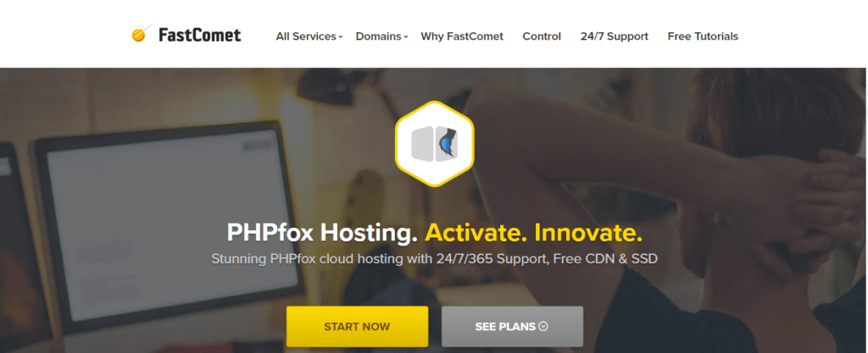
Task: Click the hexagonal PHPfox logo badge
Action: point(435,144)
